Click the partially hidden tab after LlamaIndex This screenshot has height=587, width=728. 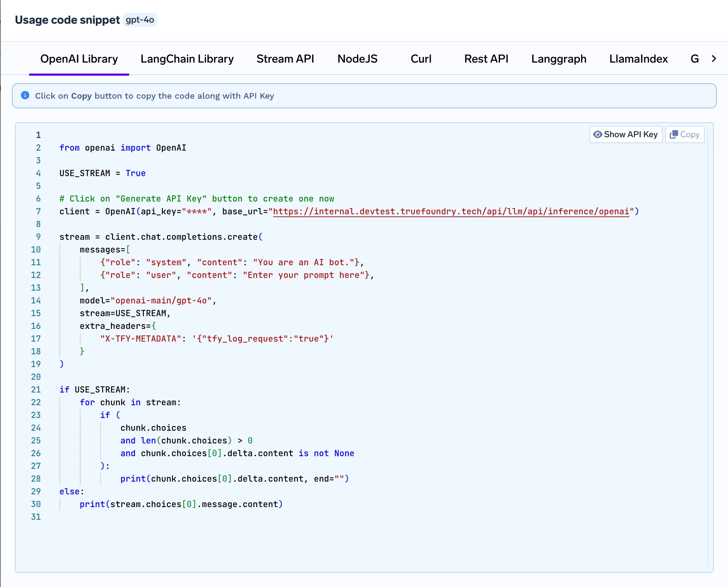(x=694, y=59)
